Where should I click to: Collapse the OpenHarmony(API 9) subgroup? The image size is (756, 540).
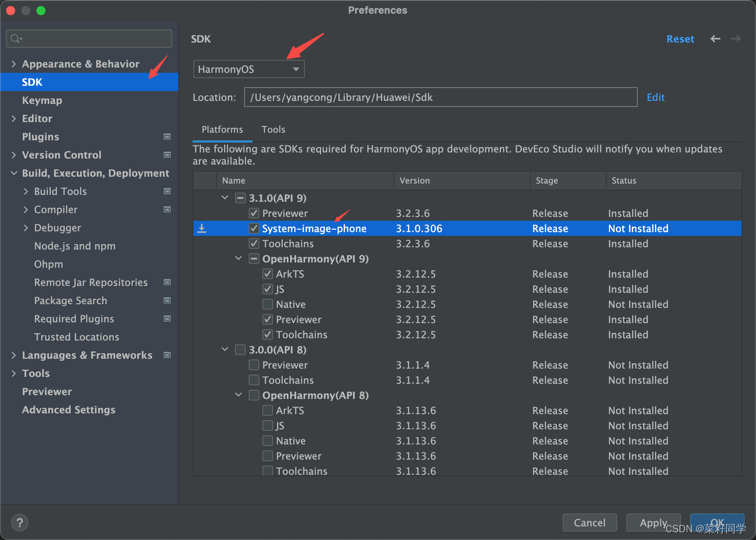point(238,259)
